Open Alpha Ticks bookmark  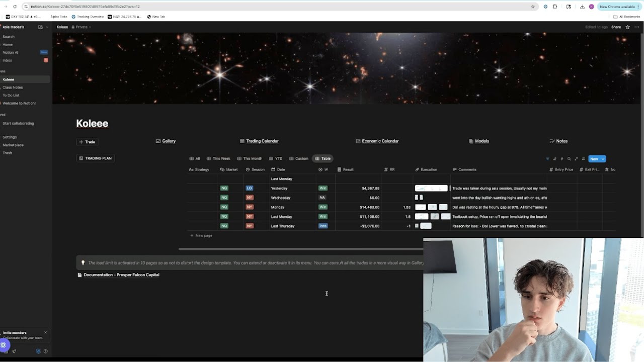(59, 17)
